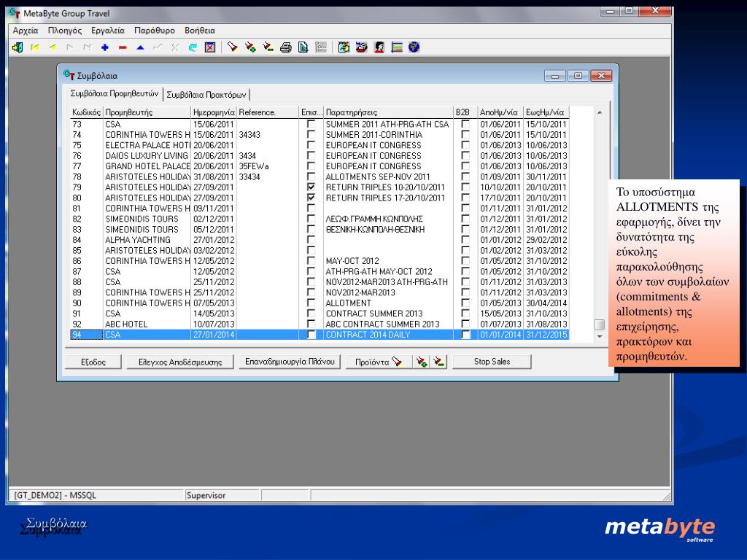This screenshot has width=747, height=560.
Task: Tick Επισ checkbox for CONTRACT SUMMER 2013
Action: pyautogui.click(x=311, y=314)
